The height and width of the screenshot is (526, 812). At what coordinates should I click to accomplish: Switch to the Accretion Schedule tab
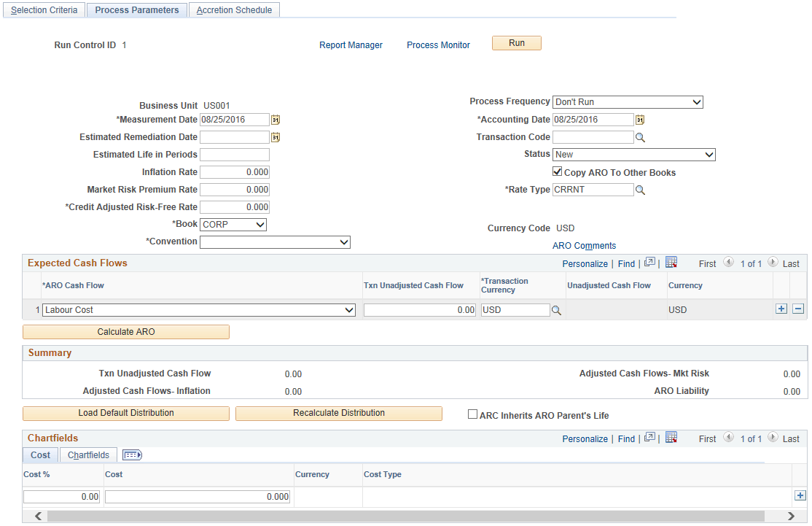(x=234, y=10)
